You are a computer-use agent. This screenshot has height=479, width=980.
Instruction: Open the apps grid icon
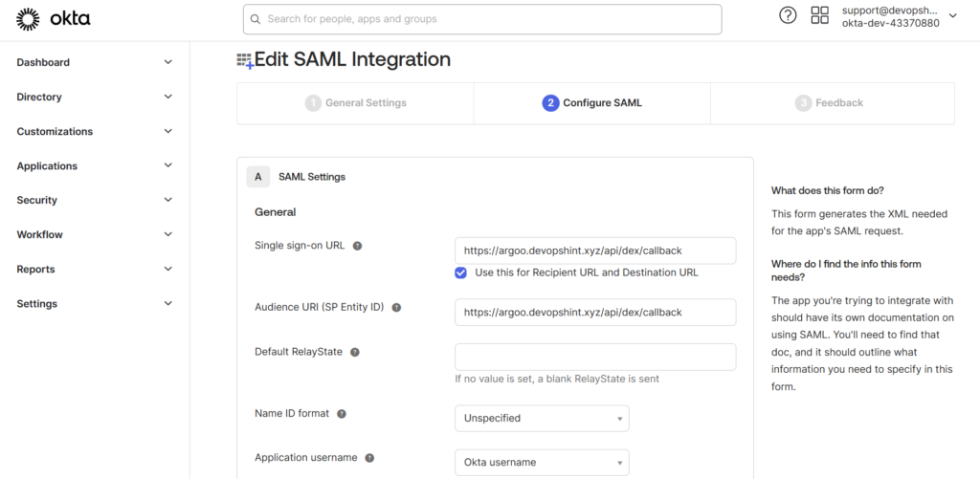point(819,15)
